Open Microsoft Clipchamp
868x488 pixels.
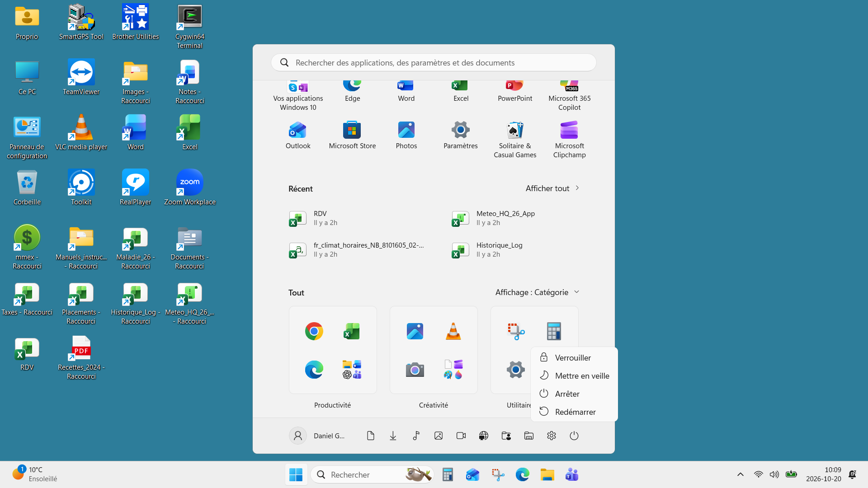(569, 140)
